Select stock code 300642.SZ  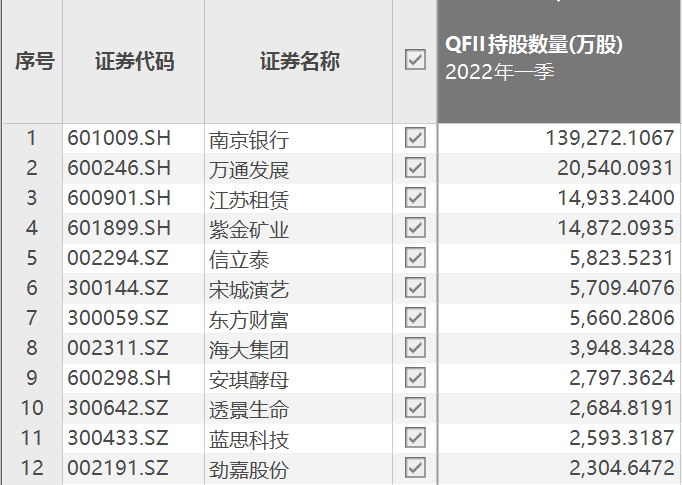118,408
